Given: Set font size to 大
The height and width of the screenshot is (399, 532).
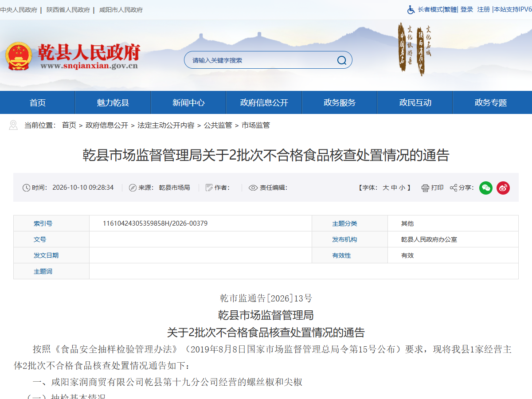Looking at the screenshot, I should coord(386,188).
